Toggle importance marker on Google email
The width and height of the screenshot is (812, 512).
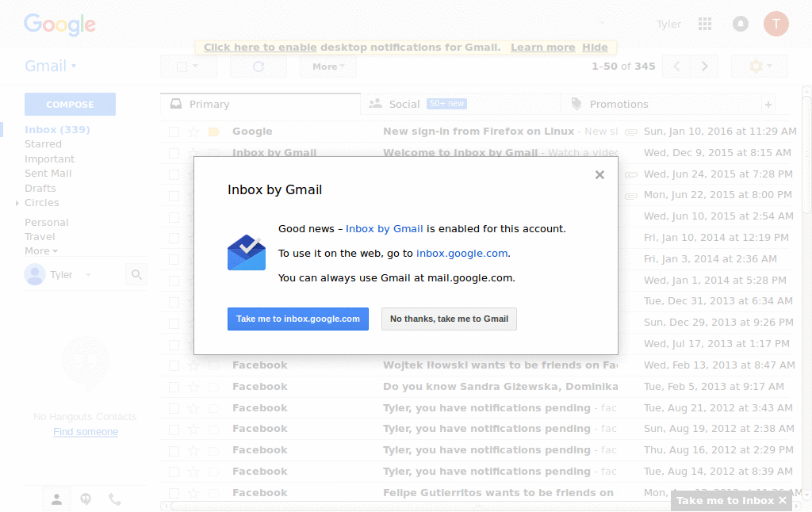[213, 132]
